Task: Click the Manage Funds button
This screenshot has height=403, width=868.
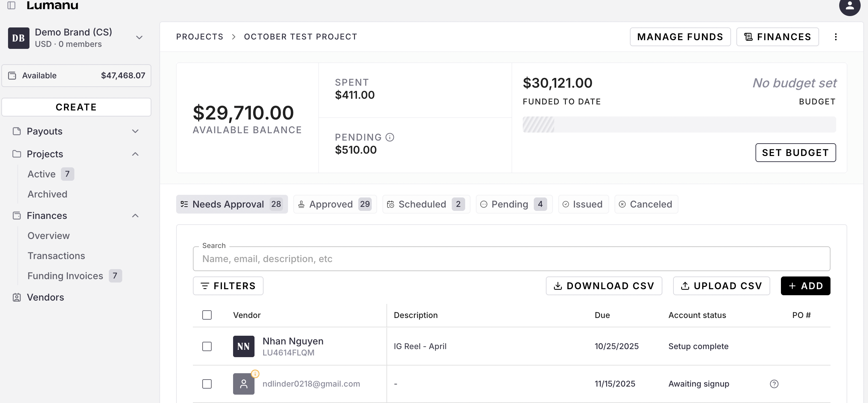Action: click(680, 37)
